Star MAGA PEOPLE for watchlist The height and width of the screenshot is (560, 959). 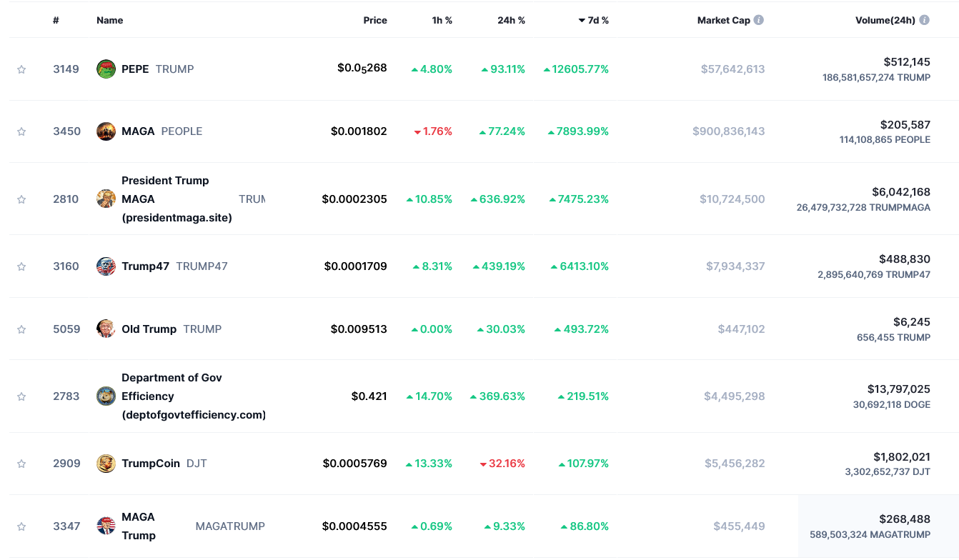coord(21,131)
